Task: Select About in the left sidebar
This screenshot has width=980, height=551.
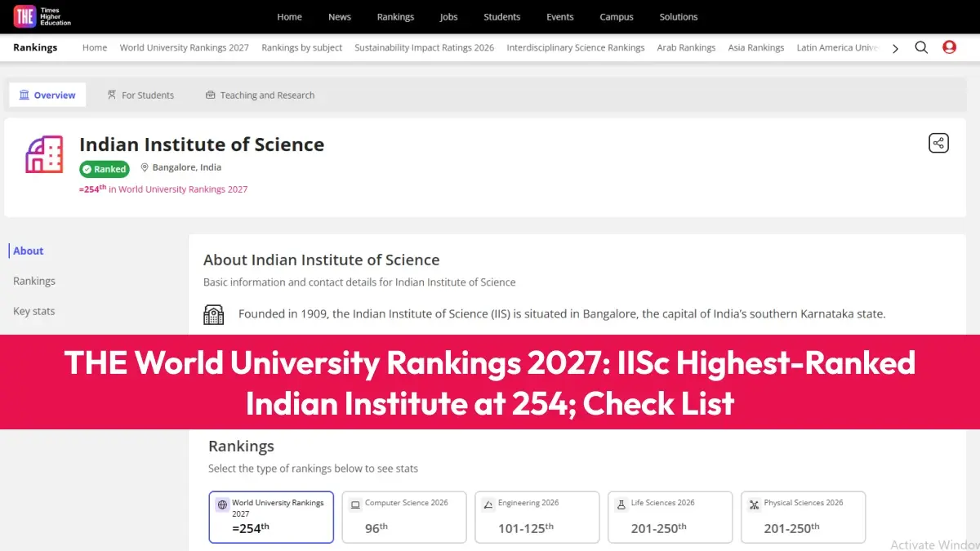Action: [x=29, y=251]
